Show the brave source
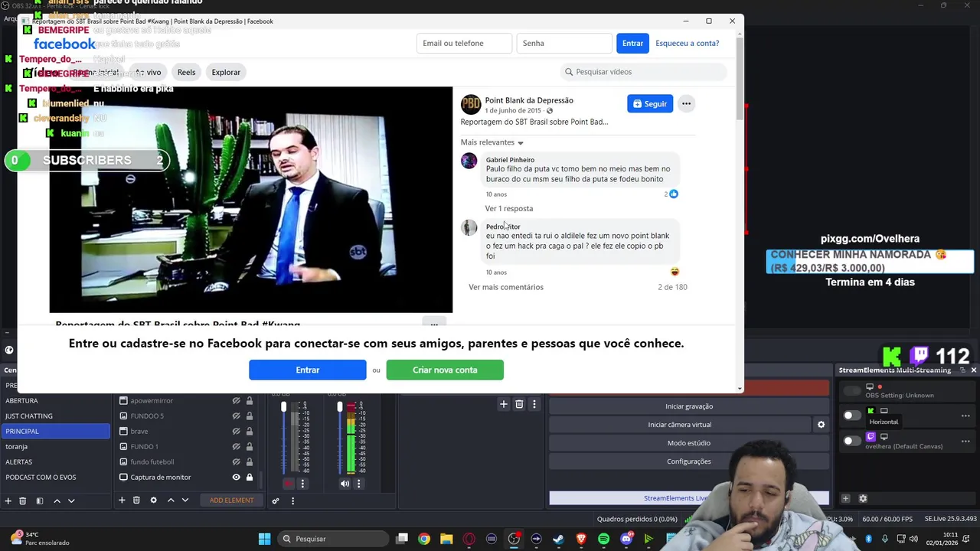The image size is (980, 551). coord(236,432)
